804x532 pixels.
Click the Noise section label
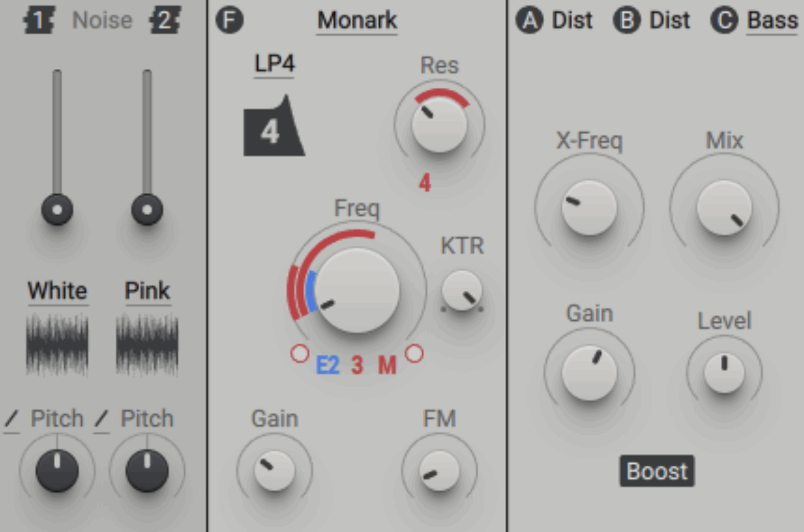coord(102,21)
